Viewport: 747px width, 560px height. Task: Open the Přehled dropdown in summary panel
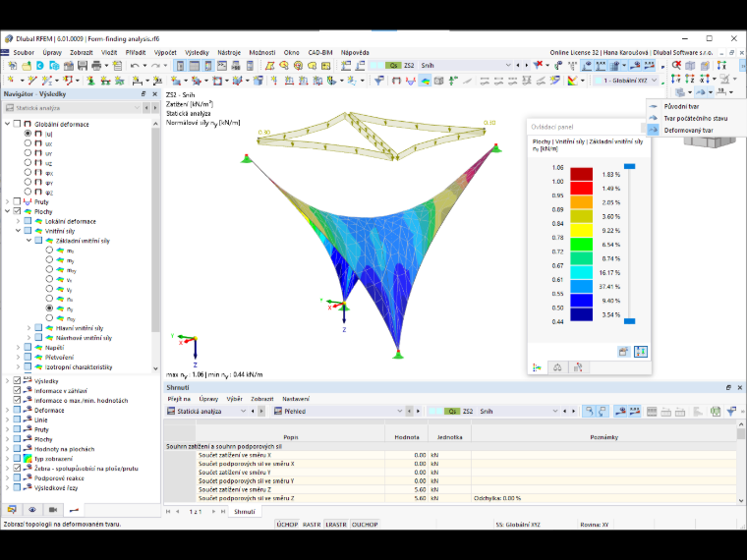(400, 412)
